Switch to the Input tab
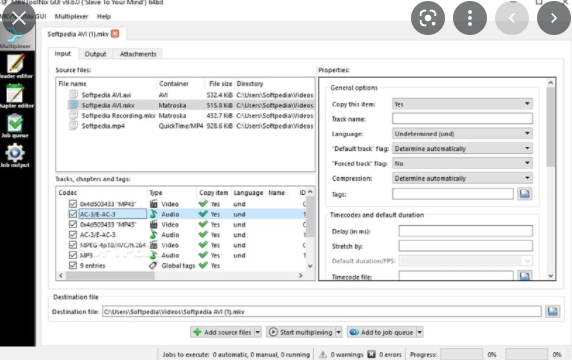This screenshot has width=572, height=360. [63, 54]
